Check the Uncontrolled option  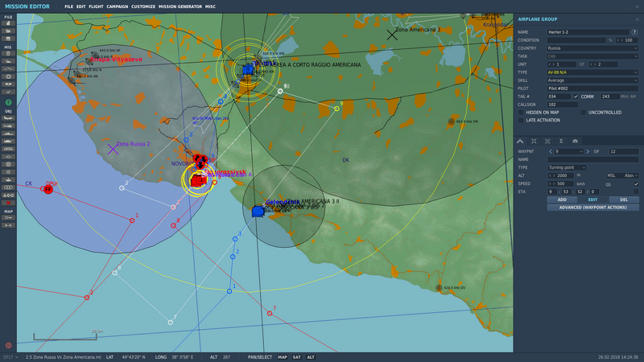[584, 112]
